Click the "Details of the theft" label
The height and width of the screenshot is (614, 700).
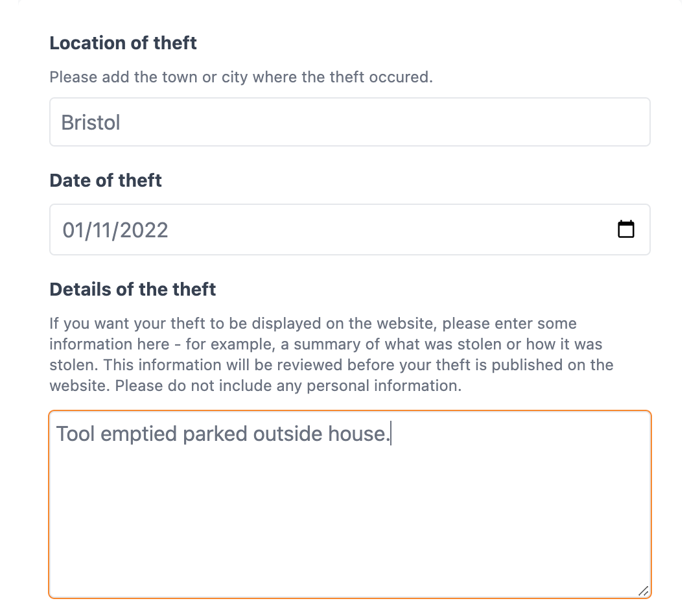tap(133, 289)
